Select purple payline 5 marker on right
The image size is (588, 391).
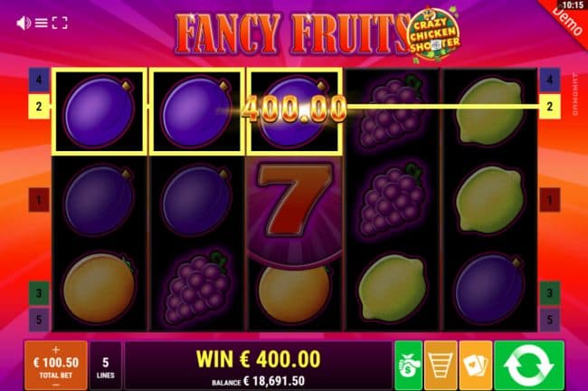549,319
